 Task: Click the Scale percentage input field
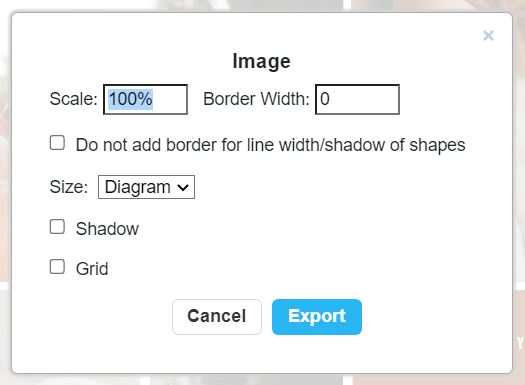[x=145, y=99]
